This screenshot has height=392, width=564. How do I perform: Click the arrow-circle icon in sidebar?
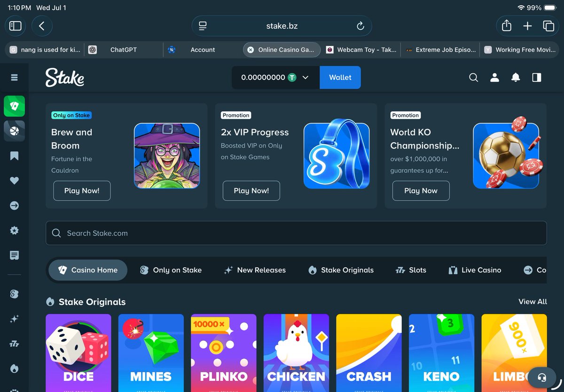click(14, 205)
